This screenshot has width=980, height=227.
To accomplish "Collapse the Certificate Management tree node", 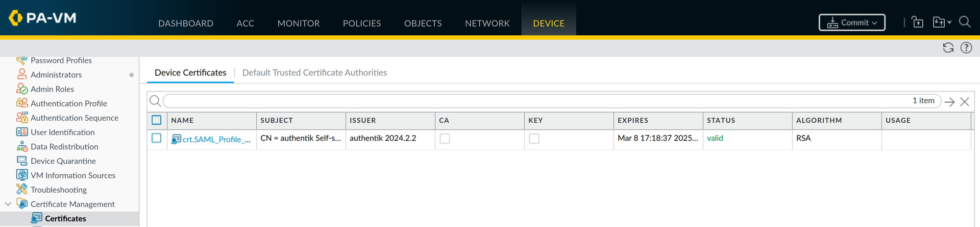I will pos(8,204).
